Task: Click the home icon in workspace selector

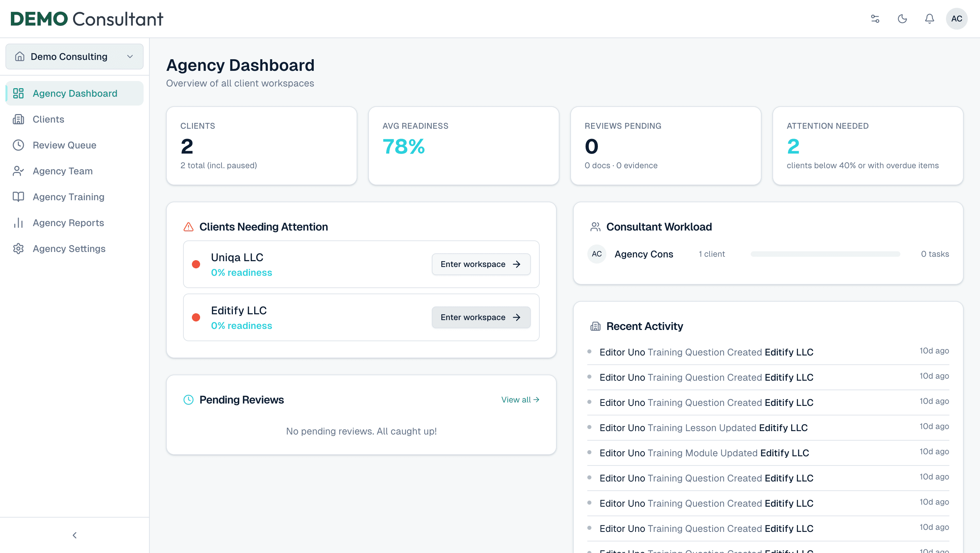Action: [x=20, y=56]
